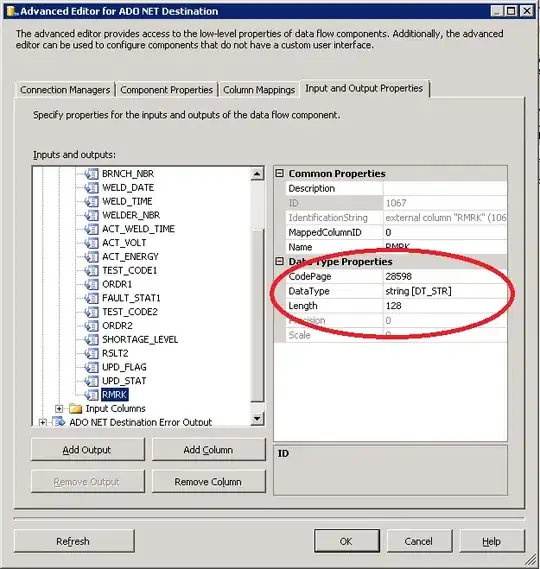Click the TEST_CODE1 column icon
The width and height of the screenshot is (540, 569).
[91, 271]
